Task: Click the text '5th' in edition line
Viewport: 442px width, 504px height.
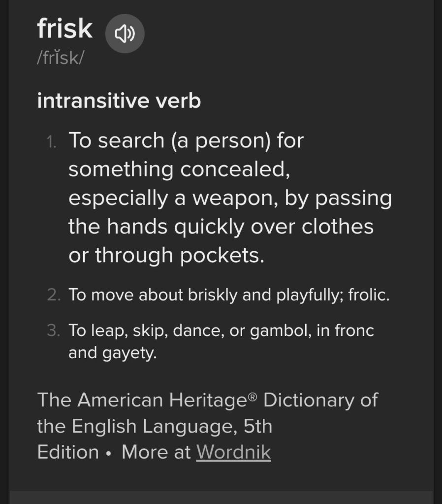Action: pos(257,426)
